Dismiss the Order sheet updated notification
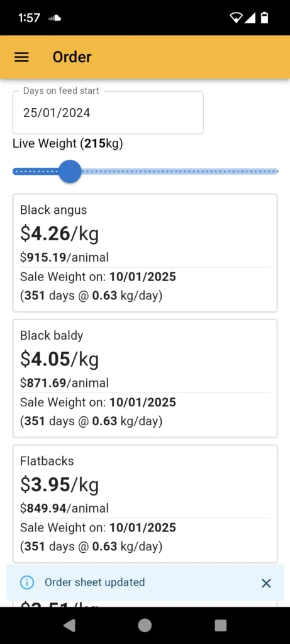 266,583
